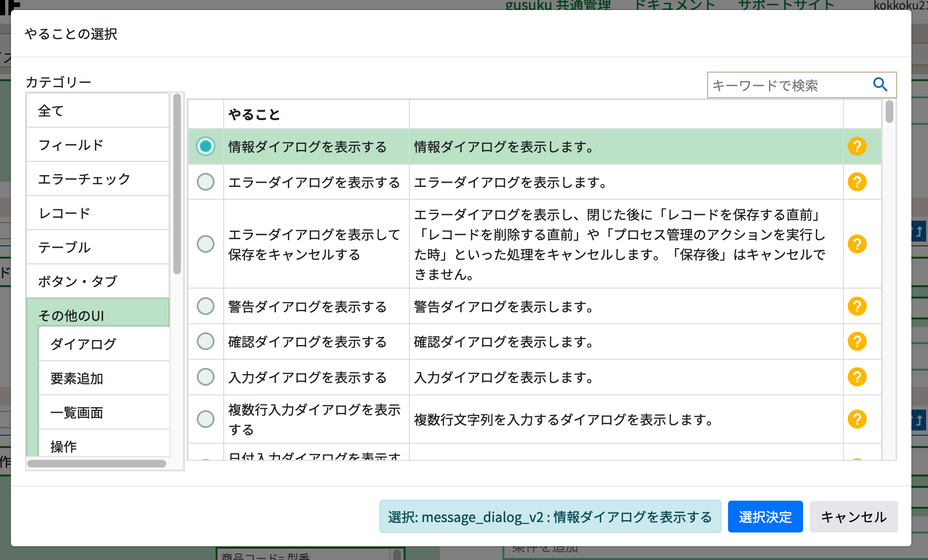Viewport: 928px width, 560px height.
Task: Open help for エラーダイアログを表示する
Action: click(x=857, y=182)
